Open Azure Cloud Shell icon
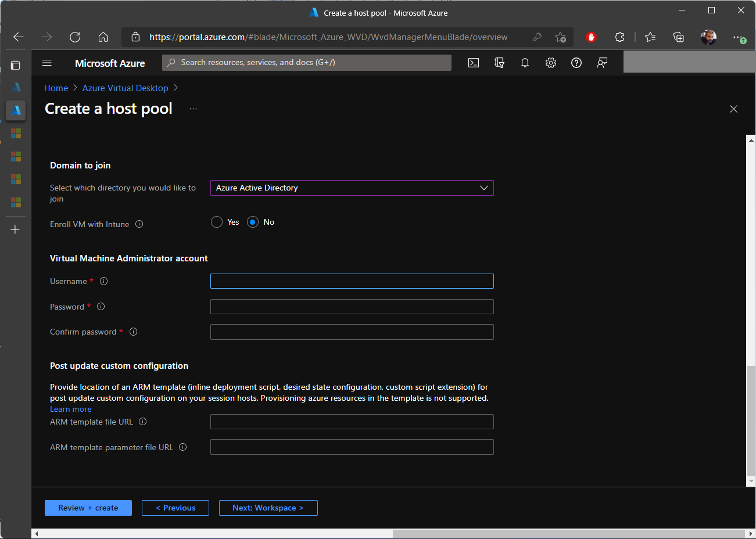This screenshot has height=539, width=756. [474, 63]
